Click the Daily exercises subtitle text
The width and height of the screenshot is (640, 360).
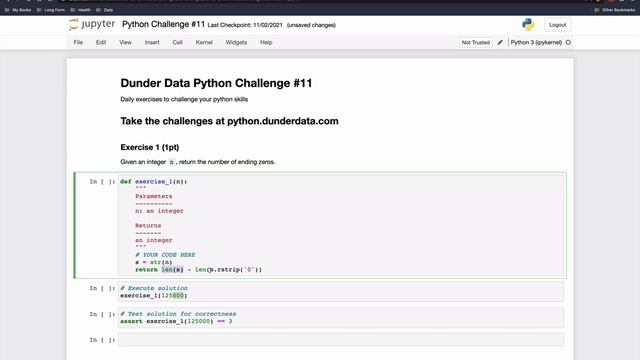pyautogui.click(x=184, y=99)
